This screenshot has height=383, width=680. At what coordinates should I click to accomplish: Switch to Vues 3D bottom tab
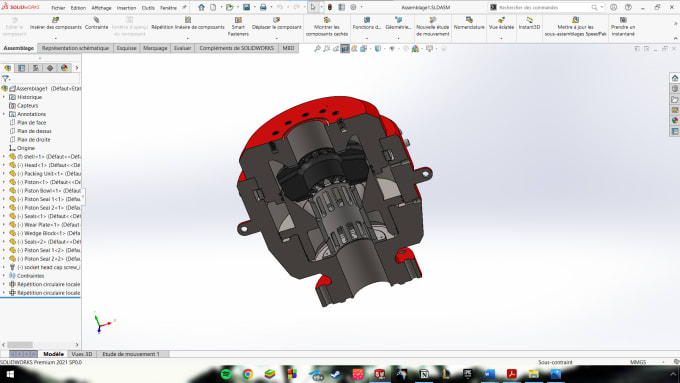82,354
